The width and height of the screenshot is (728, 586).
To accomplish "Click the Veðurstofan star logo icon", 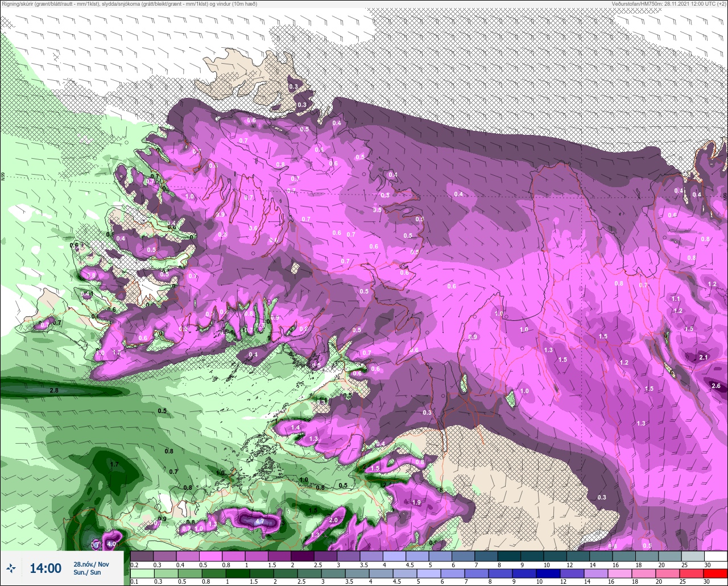I will pos(11,568).
